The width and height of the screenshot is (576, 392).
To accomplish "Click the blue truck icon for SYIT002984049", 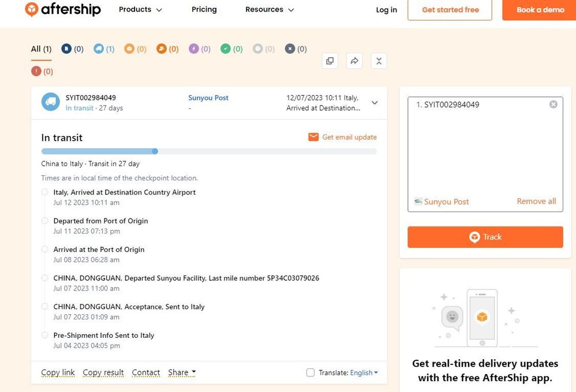I will [51, 101].
